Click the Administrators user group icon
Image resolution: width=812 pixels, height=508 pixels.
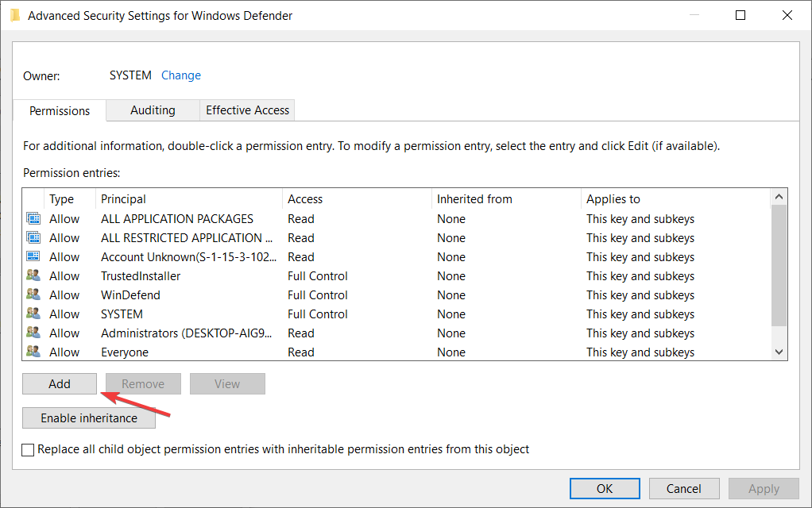pos(33,333)
